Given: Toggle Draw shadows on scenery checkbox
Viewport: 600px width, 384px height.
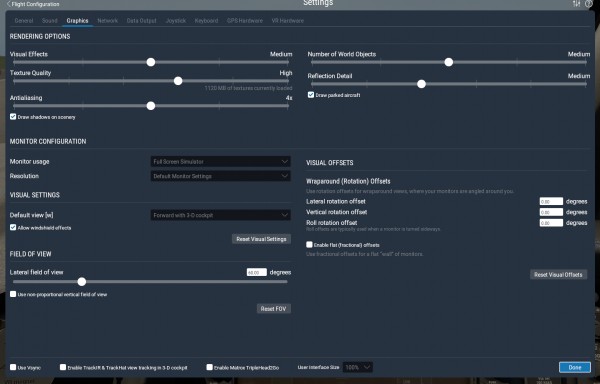Looking at the screenshot, I should point(13,117).
